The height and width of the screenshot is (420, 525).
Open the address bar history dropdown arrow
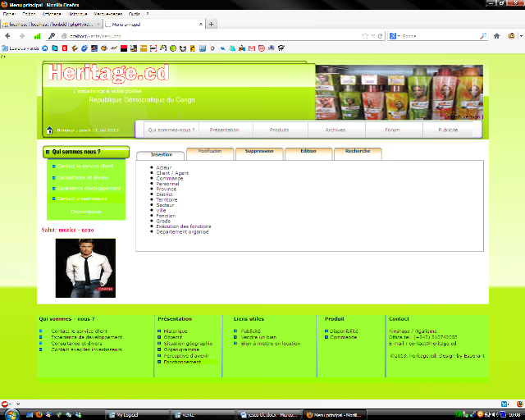coord(372,36)
